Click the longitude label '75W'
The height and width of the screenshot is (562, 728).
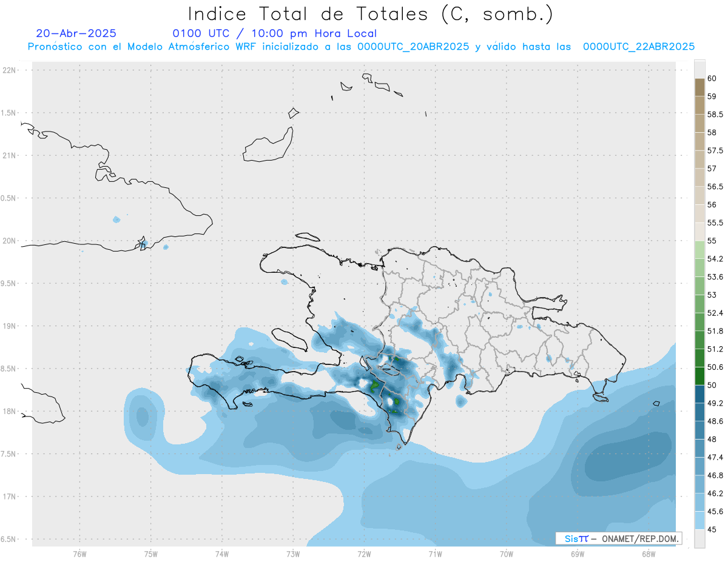point(151,554)
